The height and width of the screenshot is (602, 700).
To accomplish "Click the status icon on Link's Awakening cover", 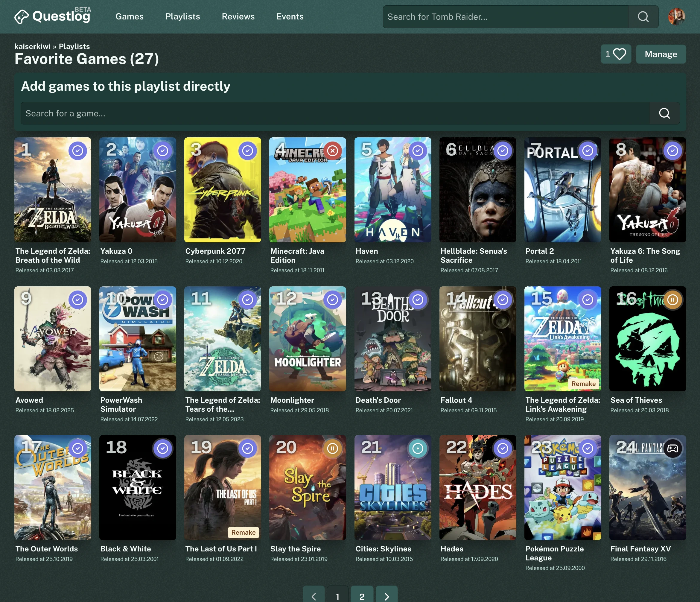I will point(588,300).
